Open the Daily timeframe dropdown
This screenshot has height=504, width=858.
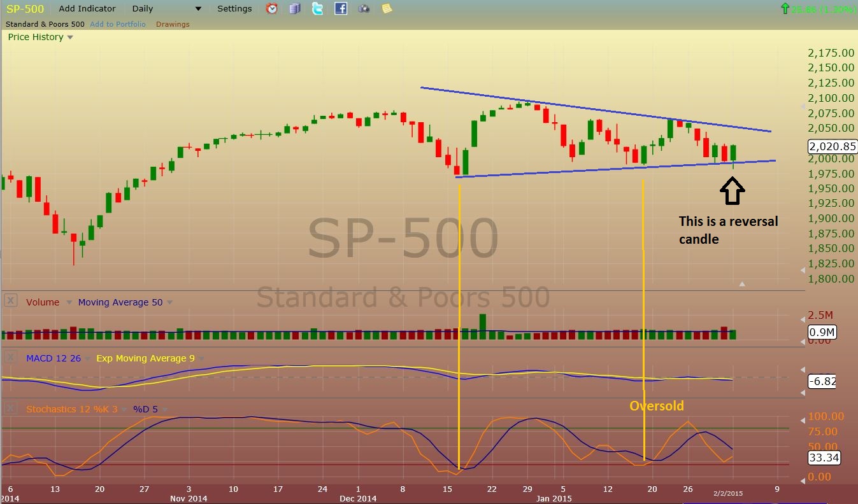(197, 9)
